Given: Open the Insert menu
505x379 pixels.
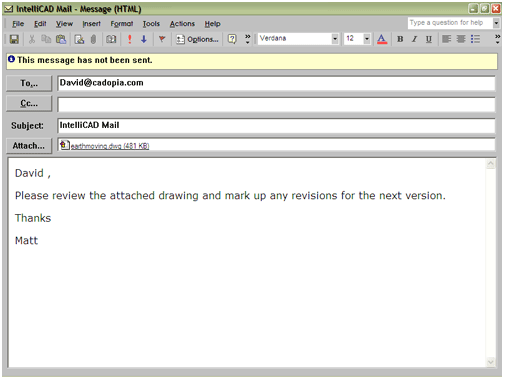Looking at the screenshot, I should [91, 24].
